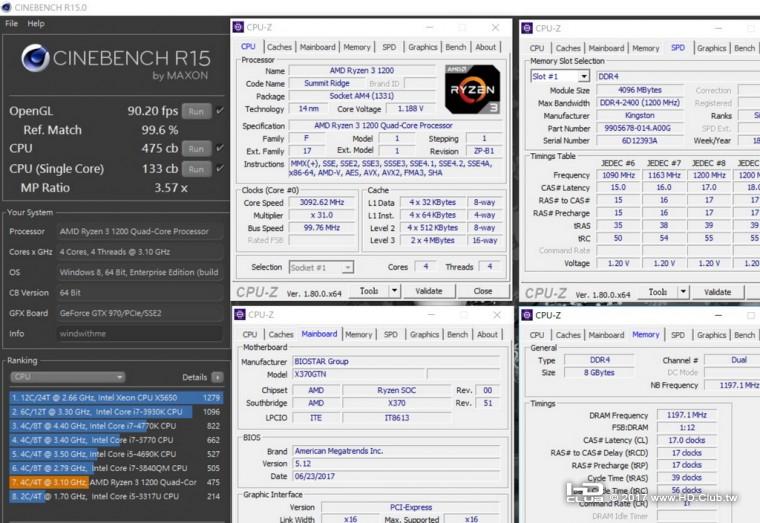
Task: Open the Mainboard tab in the top-left CPU-Z window
Action: click(x=317, y=47)
